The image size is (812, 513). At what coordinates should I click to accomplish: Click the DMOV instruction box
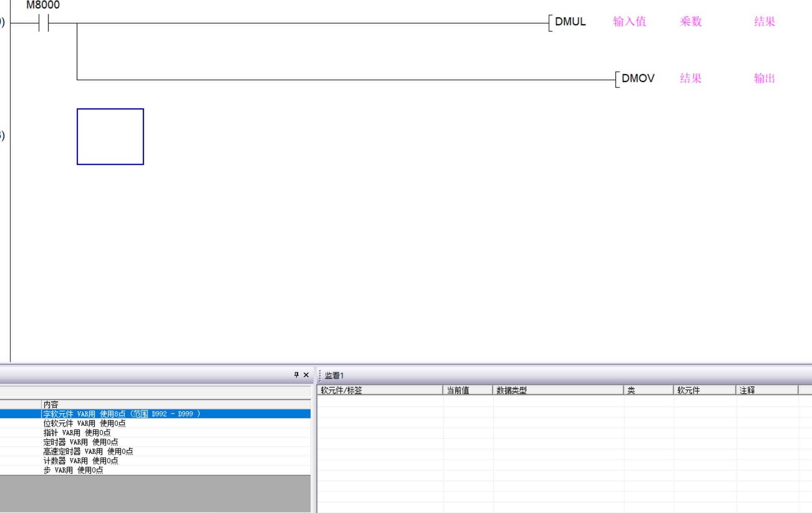[x=637, y=78]
